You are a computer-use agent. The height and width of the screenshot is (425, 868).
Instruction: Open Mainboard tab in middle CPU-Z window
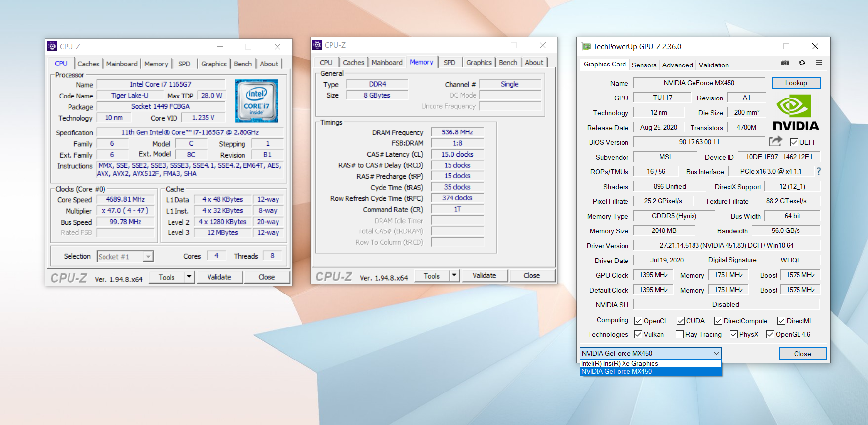click(x=387, y=63)
